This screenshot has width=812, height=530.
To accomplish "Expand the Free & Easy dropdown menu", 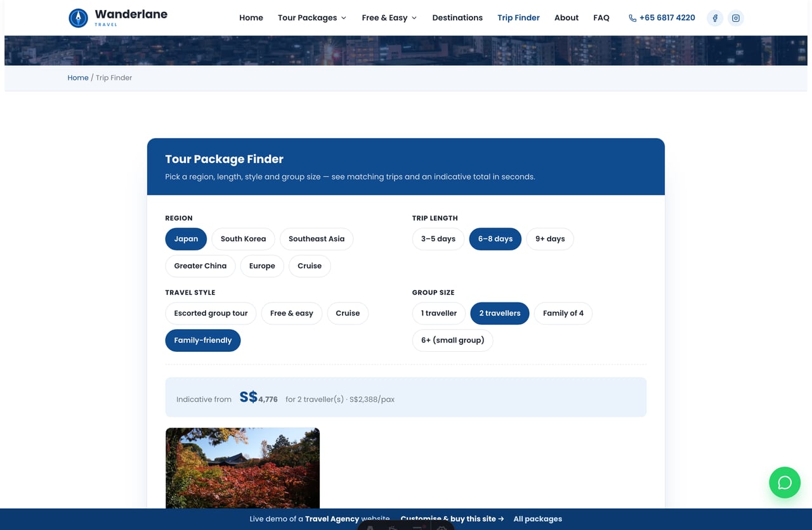I will [390, 18].
